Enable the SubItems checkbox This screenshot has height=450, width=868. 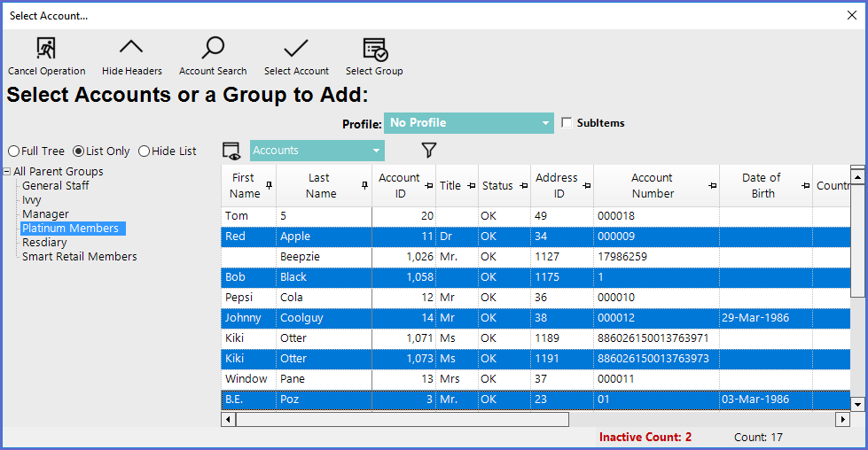(567, 123)
